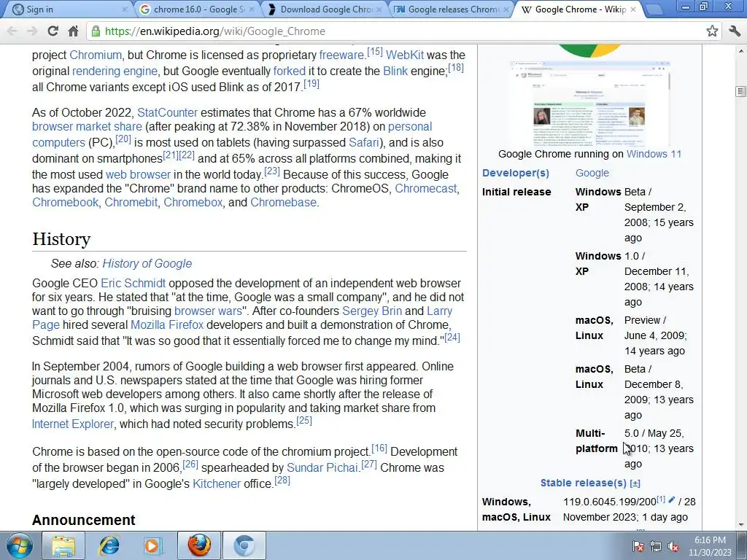Switch to the Sign in tab
The height and width of the screenshot is (560, 747).
[66, 9]
